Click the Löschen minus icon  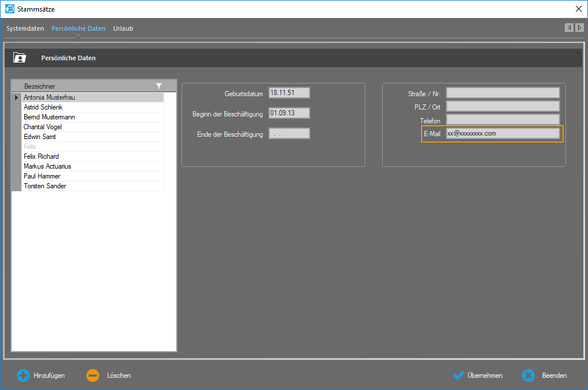click(x=93, y=376)
